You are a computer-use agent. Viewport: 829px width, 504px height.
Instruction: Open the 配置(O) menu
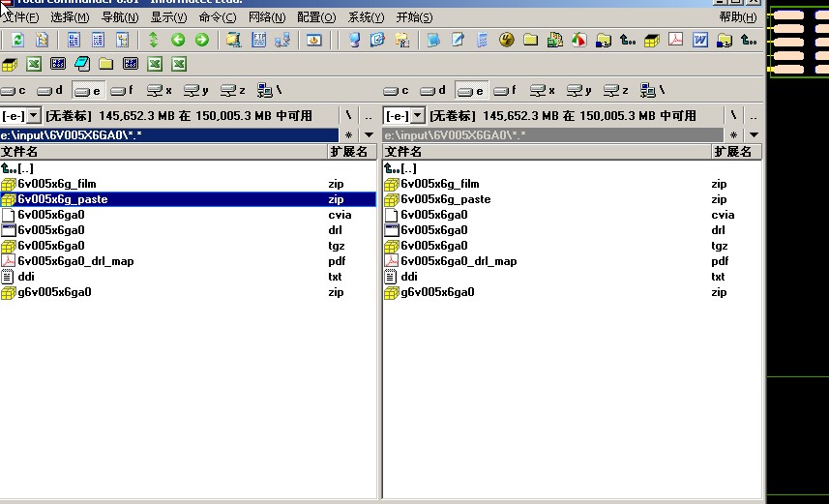coord(316,17)
